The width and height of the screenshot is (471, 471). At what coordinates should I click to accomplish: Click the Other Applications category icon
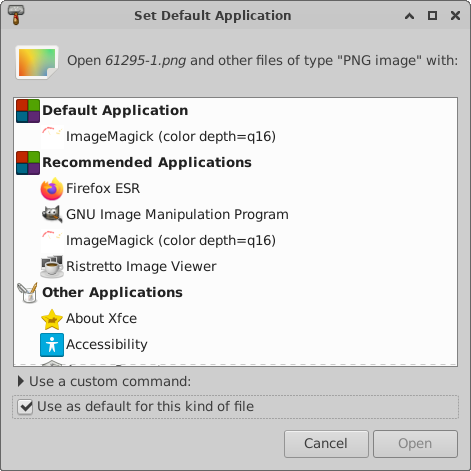point(28,293)
